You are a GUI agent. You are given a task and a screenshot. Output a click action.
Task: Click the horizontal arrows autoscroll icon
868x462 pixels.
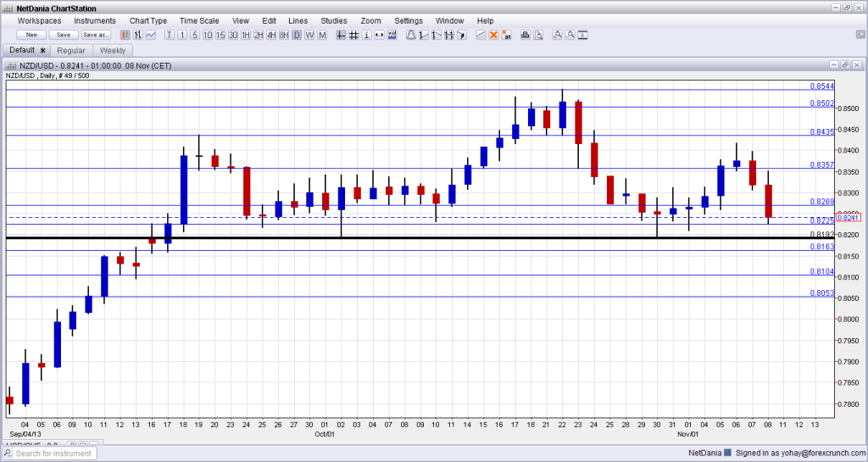379,35
